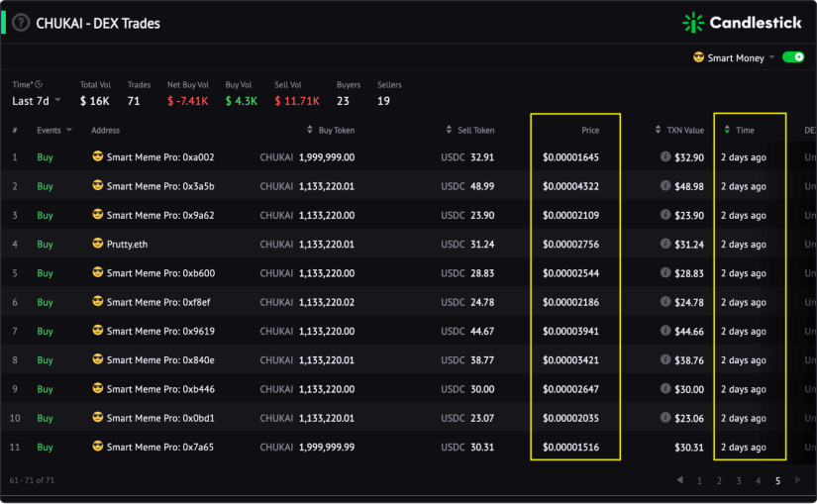Image resolution: width=817 pixels, height=504 pixels.
Task: Click the info icon next to $32.90
Action: [x=664, y=156]
